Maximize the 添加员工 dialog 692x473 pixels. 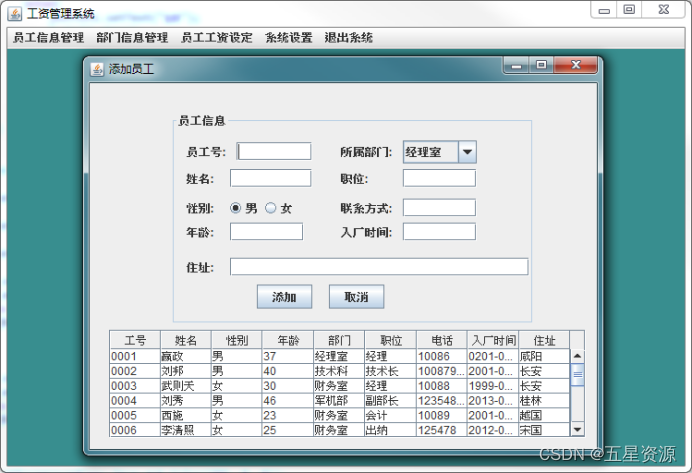[542, 65]
